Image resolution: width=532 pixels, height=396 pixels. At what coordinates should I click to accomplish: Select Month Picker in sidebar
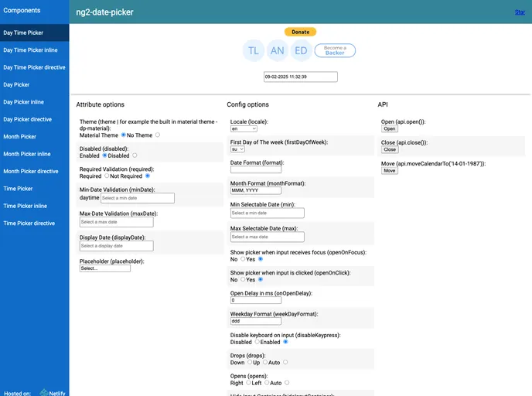point(35,136)
